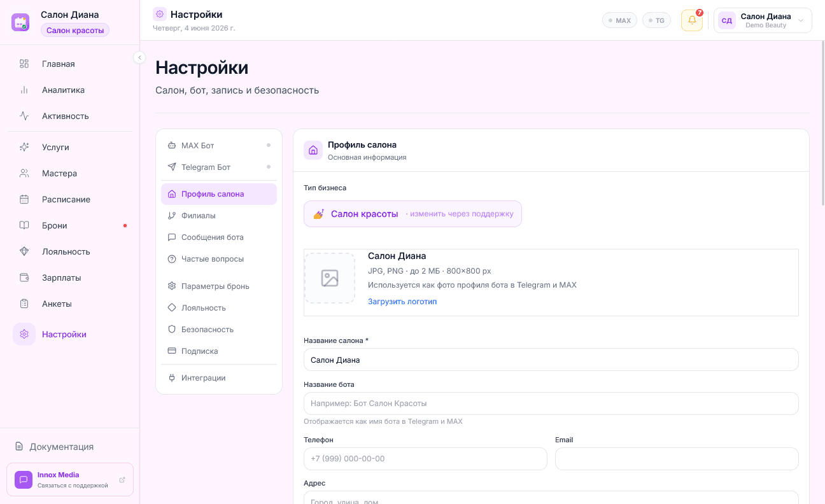The height and width of the screenshot is (504, 825).
Task: Open Лояльность diamond icon in sidebar
Action: (24, 251)
